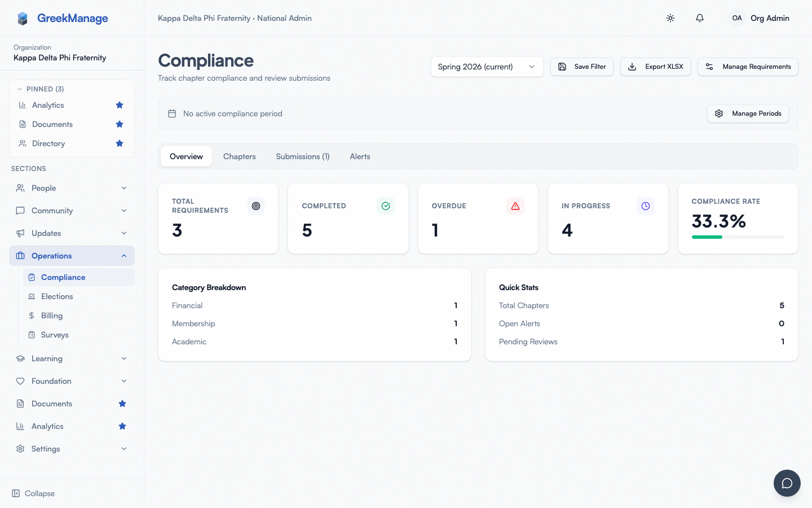Open Surveys in the Operations submenu
The image size is (812, 508).
(x=79, y=335)
